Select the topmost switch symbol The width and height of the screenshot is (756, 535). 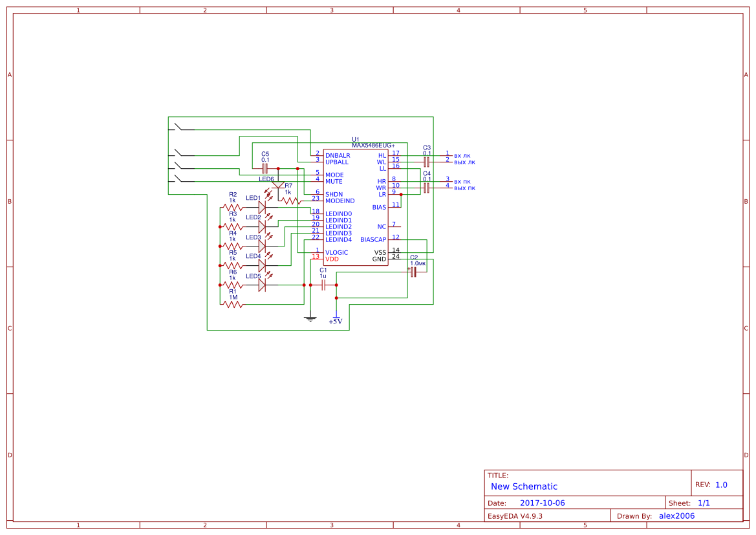[184, 127]
